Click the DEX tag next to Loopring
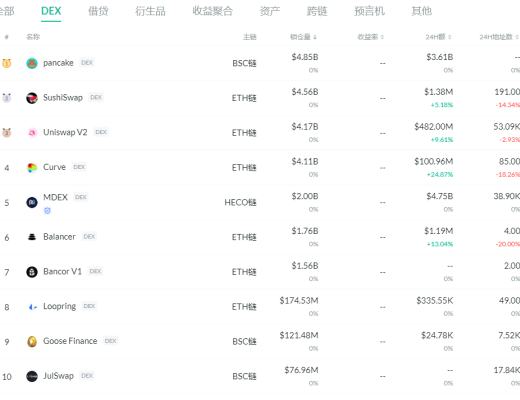The height and width of the screenshot is (400, 520). tap(89, 306)
